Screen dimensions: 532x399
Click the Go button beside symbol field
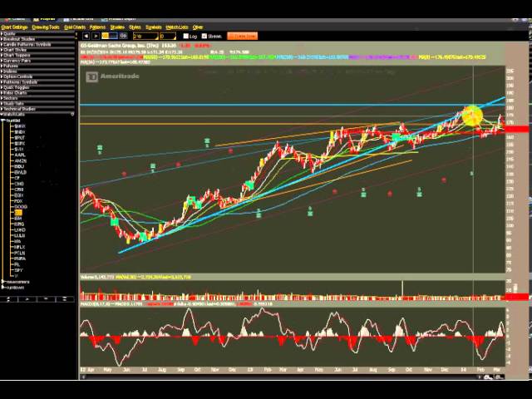click(123, 36)
